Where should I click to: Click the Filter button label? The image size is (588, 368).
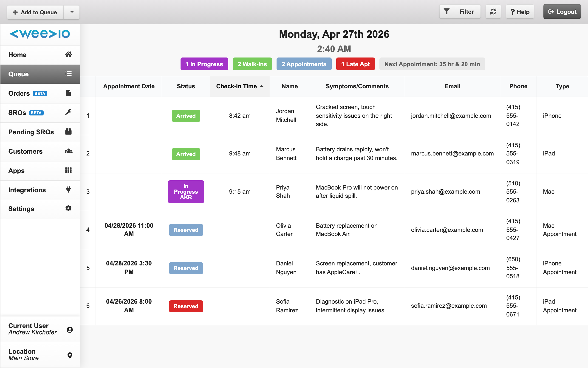pos(466,12)
